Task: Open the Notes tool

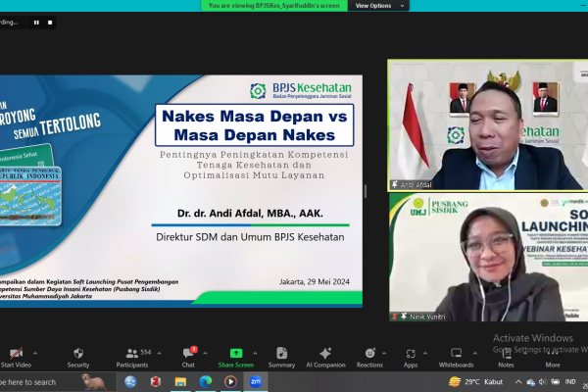Action: pos(506,358)
